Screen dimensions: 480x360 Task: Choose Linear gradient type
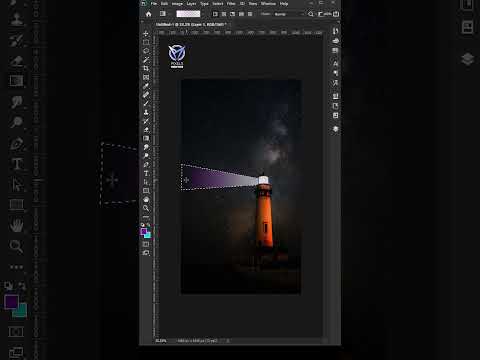215,14
